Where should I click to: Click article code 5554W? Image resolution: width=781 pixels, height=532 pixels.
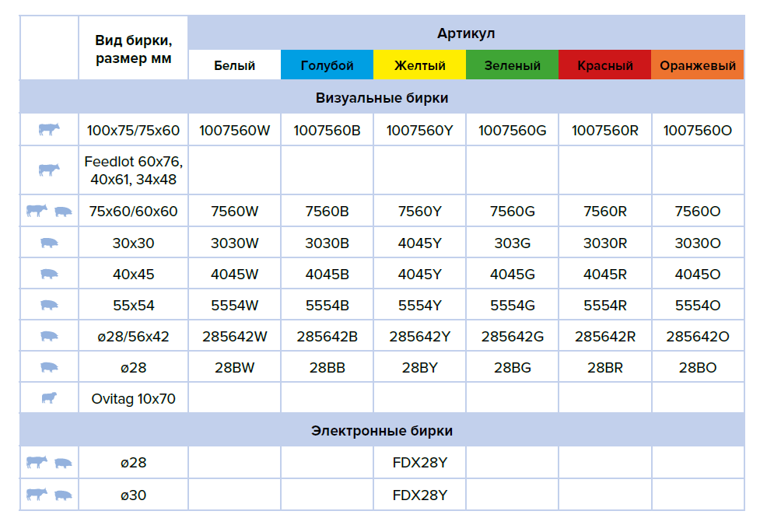click(x=234, y=306)
